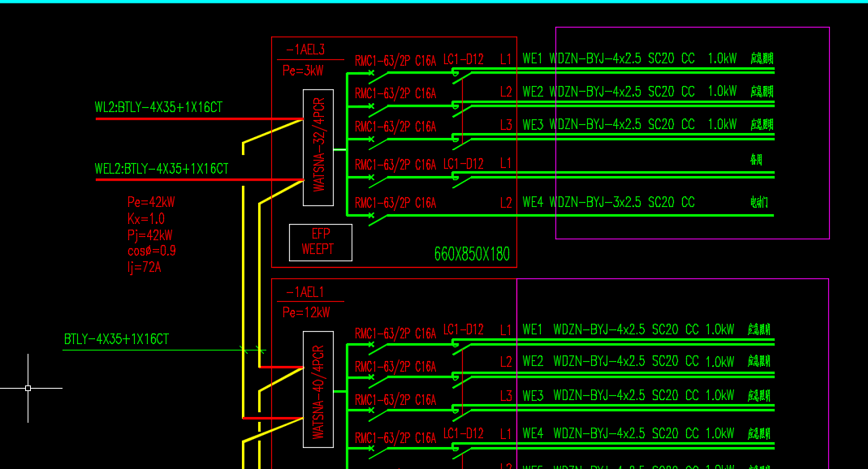Select 1.0kW power value on -1AEL1 WE3 row
Image resolution: width=868 pixels, height=469 pixels.
tap(719, 396)
